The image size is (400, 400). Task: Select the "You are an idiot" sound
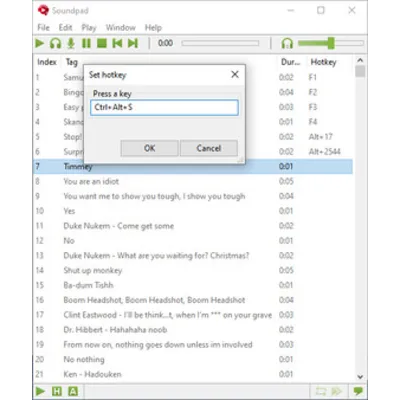193,181
